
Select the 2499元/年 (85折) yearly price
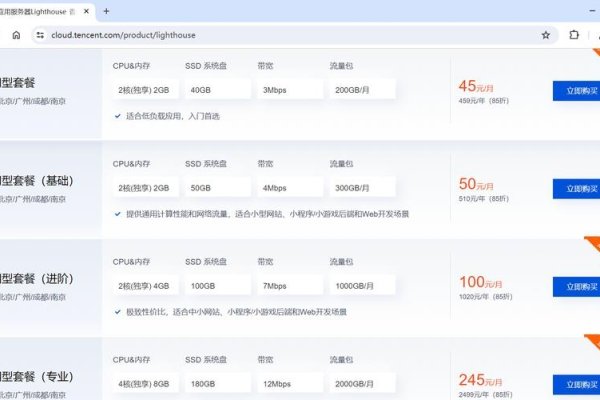coord(486,394)
